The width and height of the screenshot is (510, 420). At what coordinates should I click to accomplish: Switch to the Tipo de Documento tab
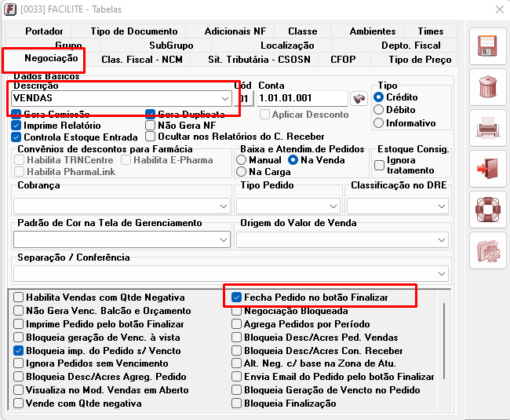(134, 31)
